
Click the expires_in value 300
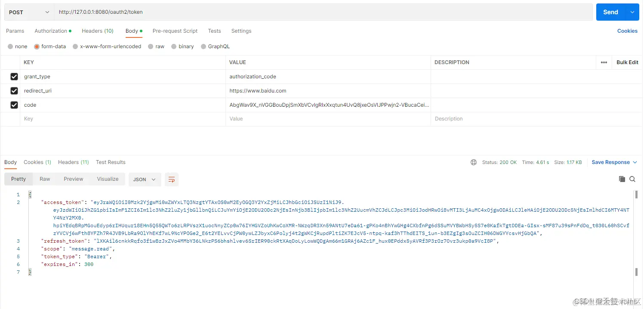coord(89,264)
